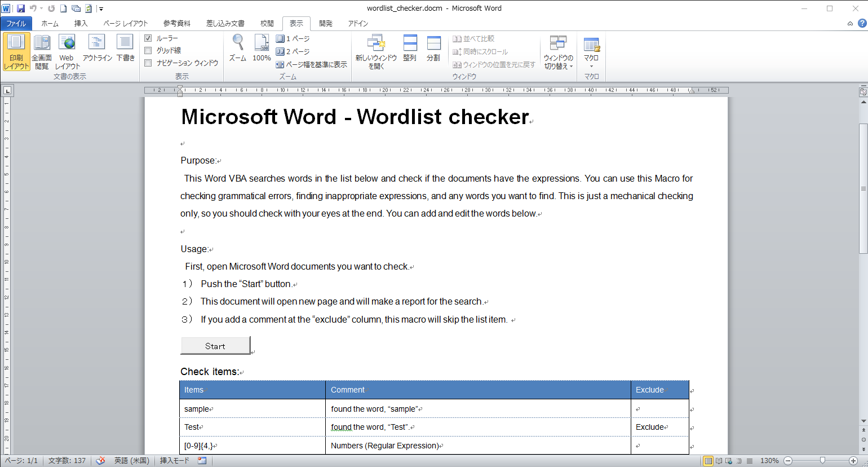Click 分割 split window
The width and height of the screenshot is (868, 467).
tap(433, 48)
